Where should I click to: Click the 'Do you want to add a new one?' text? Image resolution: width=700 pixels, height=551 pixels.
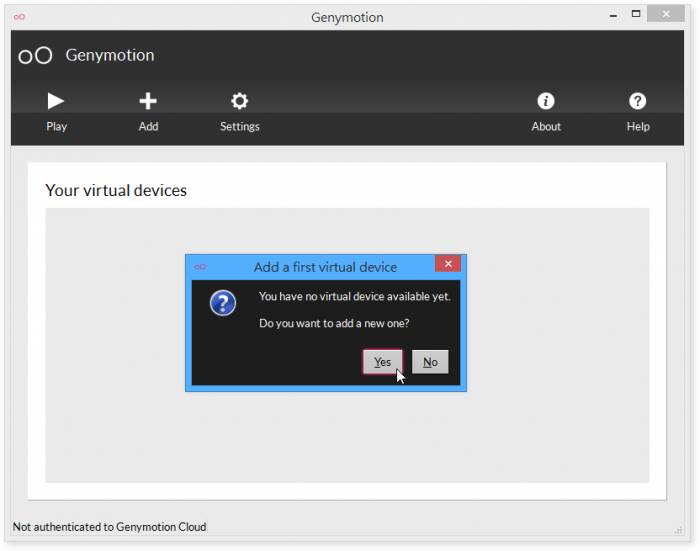334,323
